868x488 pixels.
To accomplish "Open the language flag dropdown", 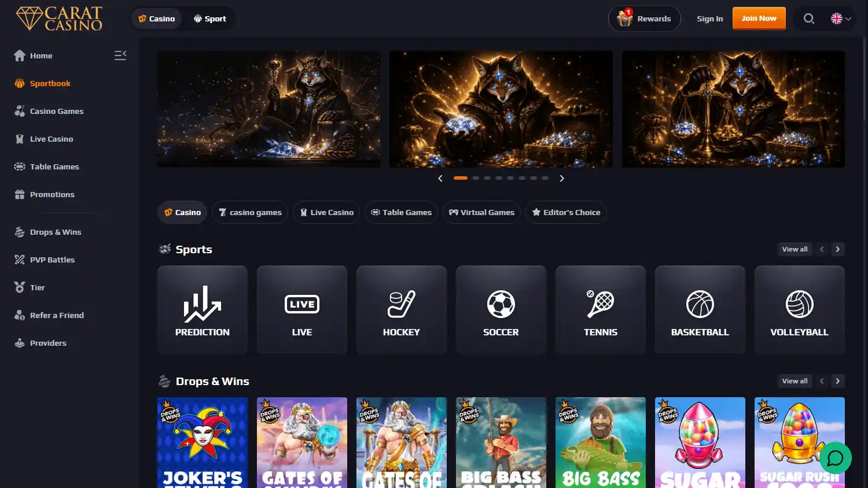I will tap(841, 19).
